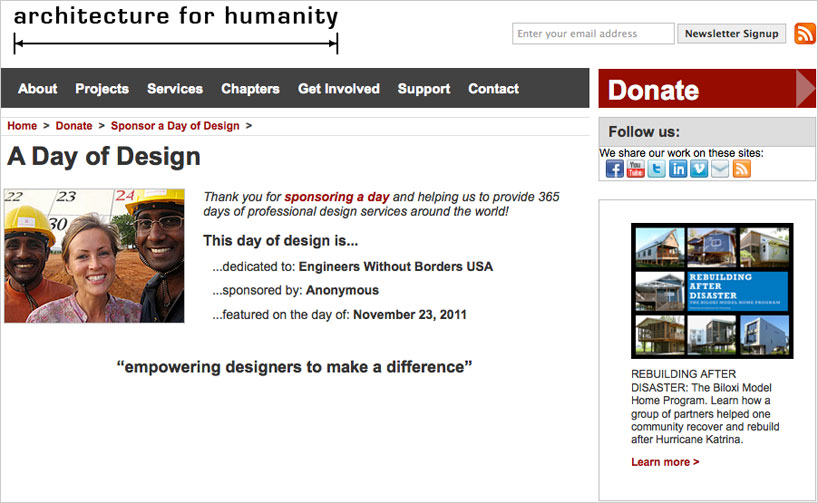
Task: Open the Projects menu item
Action: (102, 89)
